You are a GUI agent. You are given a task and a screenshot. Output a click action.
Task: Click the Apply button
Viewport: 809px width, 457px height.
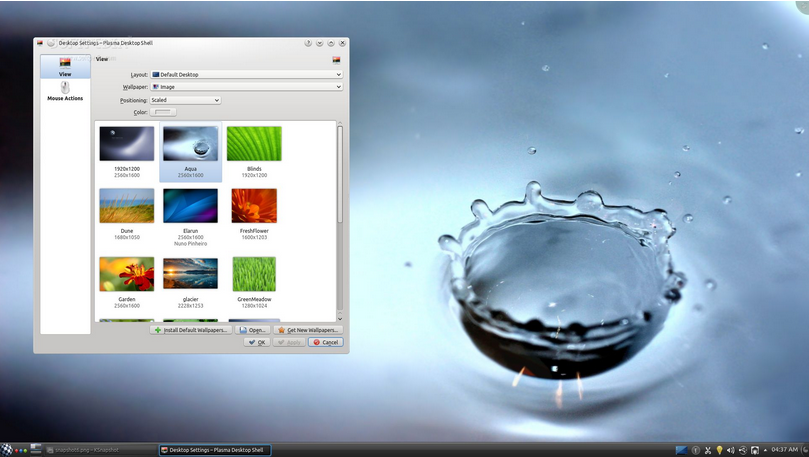289,342
